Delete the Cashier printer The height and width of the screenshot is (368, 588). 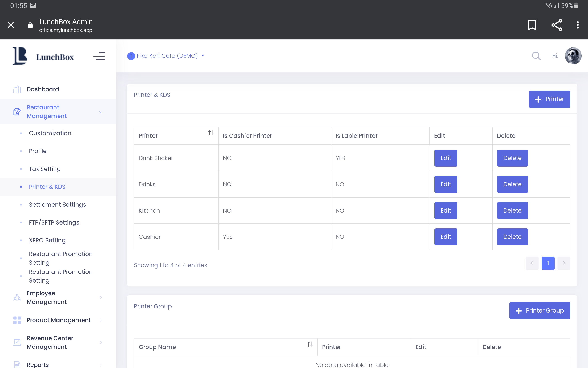coord(512,237)
